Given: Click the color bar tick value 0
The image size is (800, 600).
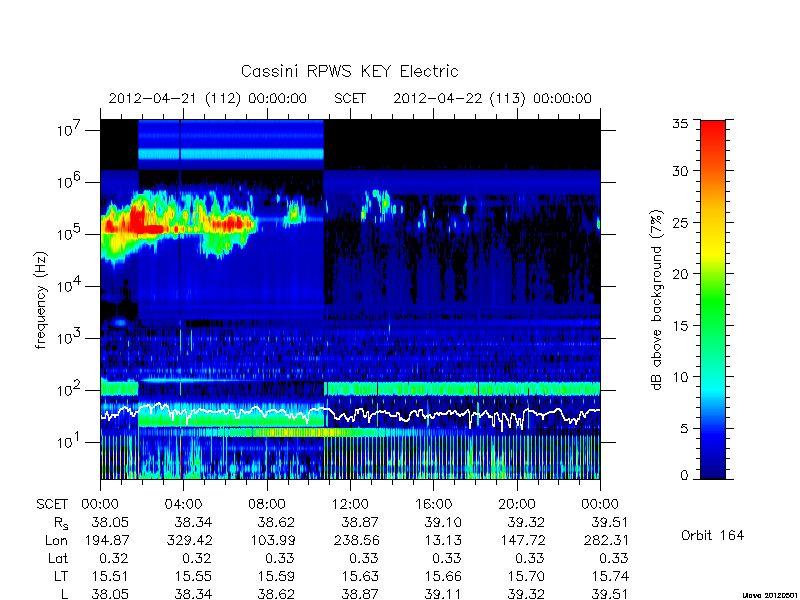Looking at the screenshot, I should [684, 476].
